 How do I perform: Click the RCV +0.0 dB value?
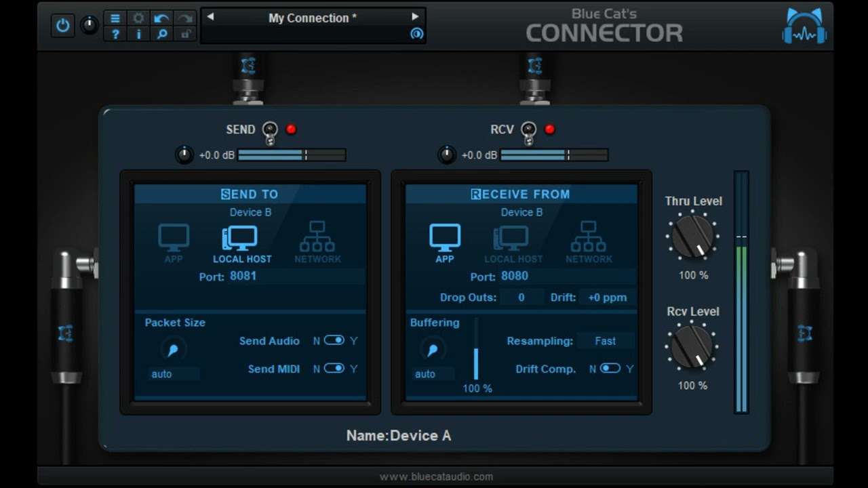click(x=479, y=155)
